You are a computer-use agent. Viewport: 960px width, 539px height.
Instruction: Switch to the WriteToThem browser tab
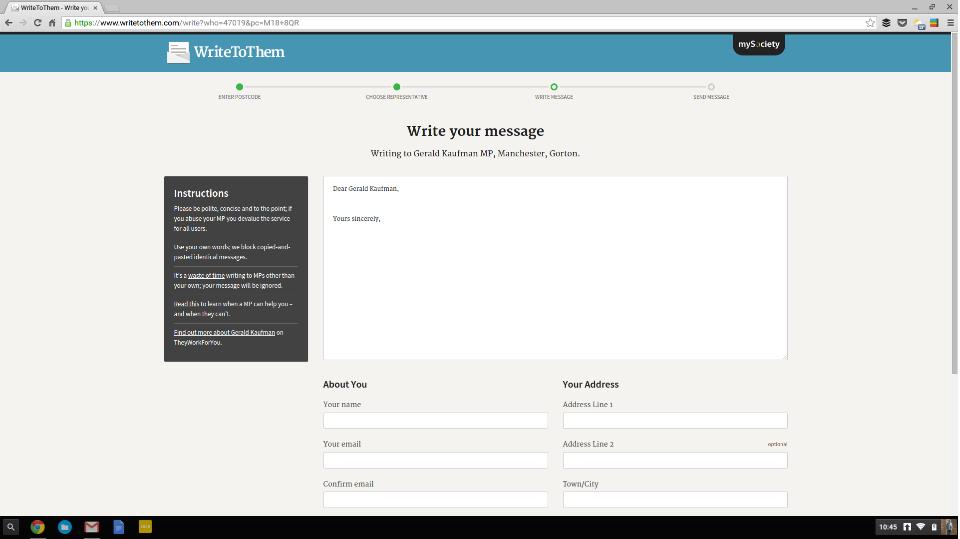pyautogui.click(x=54, y=7)
